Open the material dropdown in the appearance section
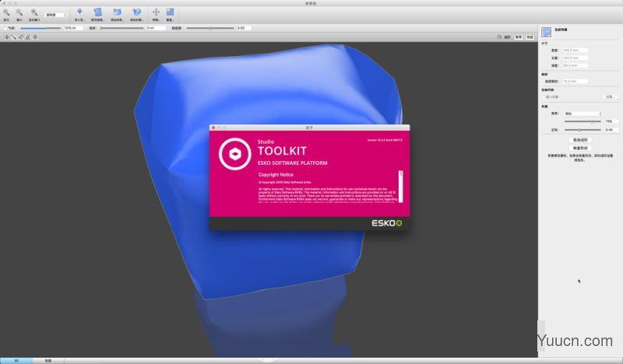623x364 pixels. pos(583,114)
